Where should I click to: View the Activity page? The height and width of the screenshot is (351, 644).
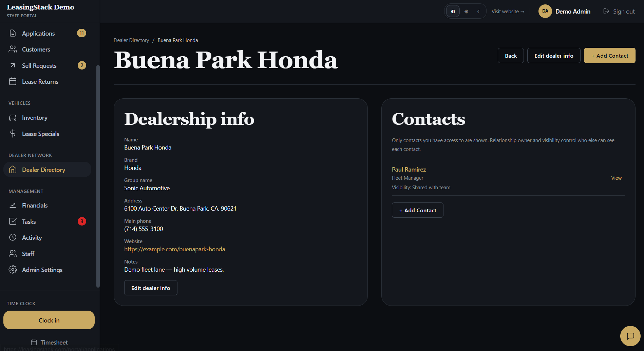48,237
